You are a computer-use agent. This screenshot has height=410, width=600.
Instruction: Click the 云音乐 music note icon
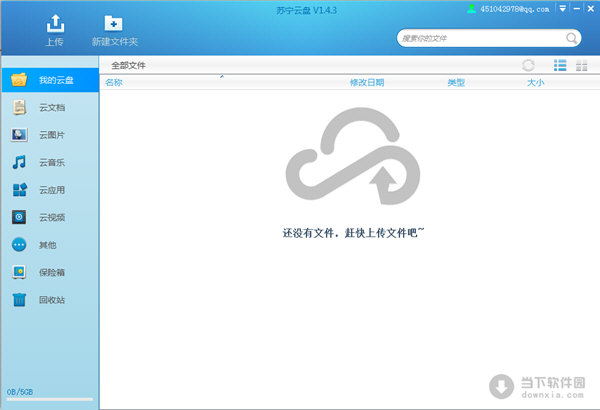(19, 162)
